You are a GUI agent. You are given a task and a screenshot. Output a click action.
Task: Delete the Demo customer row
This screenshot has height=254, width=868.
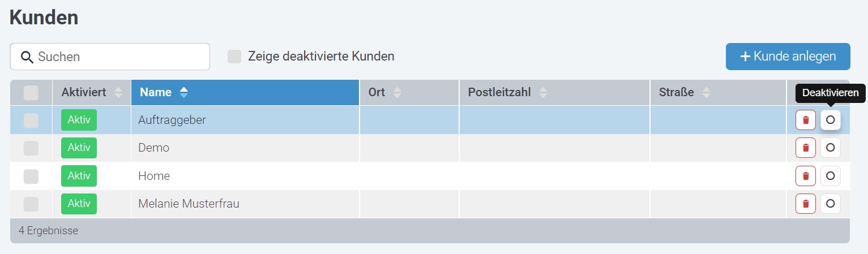coord(806,148)
